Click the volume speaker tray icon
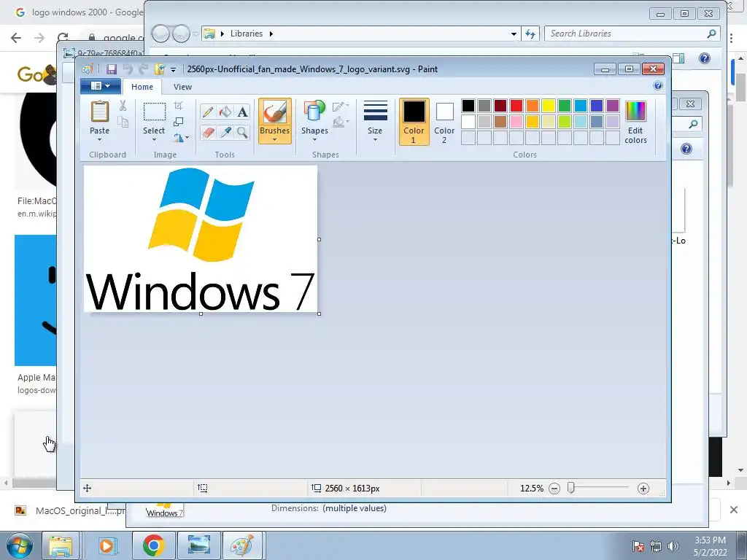 click(673, 546)
